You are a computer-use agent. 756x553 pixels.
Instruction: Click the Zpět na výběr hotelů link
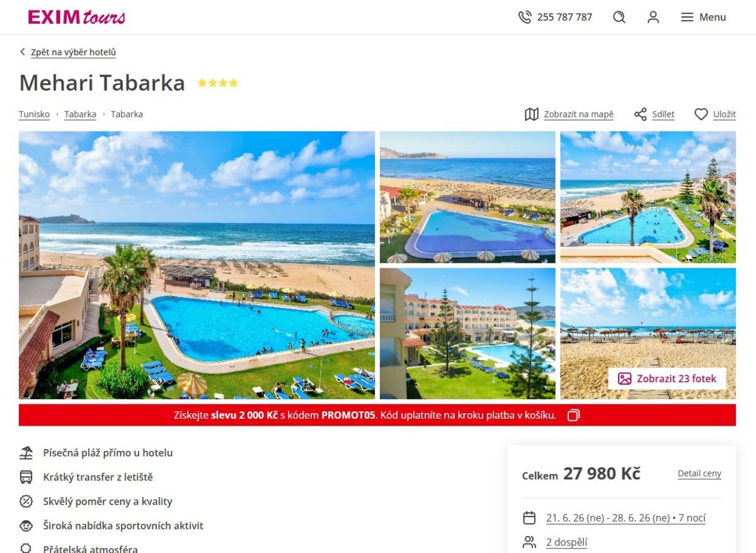[73, 52]
